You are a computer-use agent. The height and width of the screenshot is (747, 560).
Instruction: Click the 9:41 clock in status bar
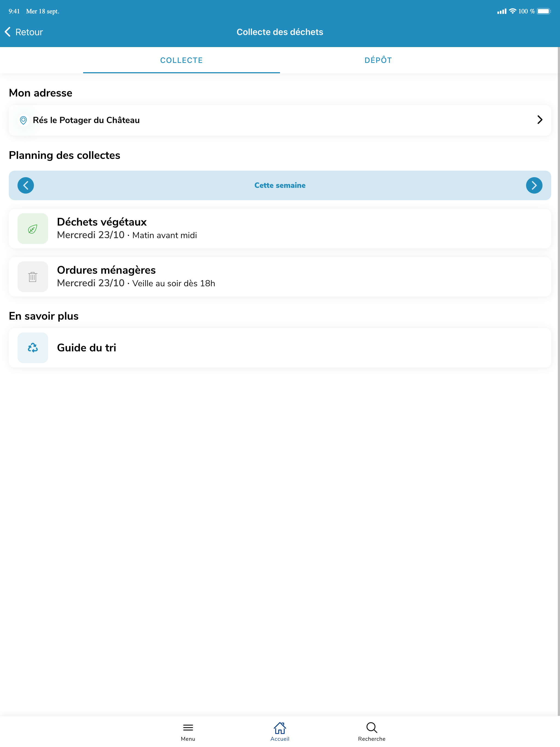(14, 11)
